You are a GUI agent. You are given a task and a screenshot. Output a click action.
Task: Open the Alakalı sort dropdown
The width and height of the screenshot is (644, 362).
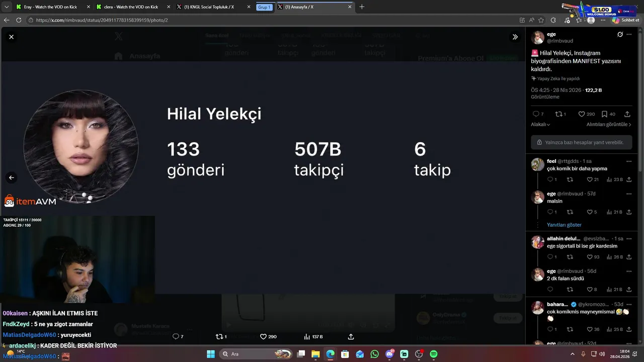click(x=540, y=124)
